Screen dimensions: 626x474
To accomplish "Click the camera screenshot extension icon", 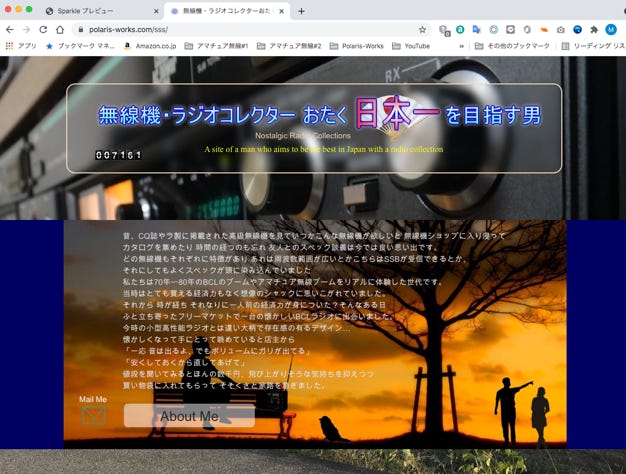I will [561, 30].
